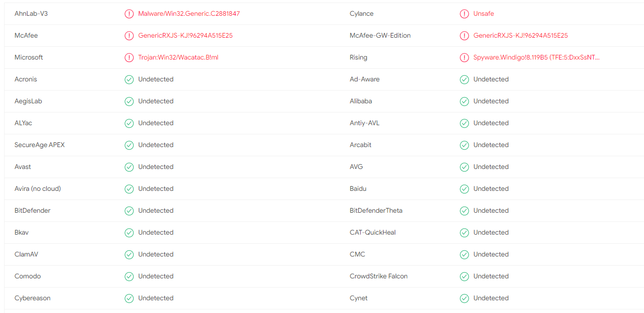The image size is (644, 313).
Task: Click the green checkmark icon for Acronis
Action: click(129, 79)
